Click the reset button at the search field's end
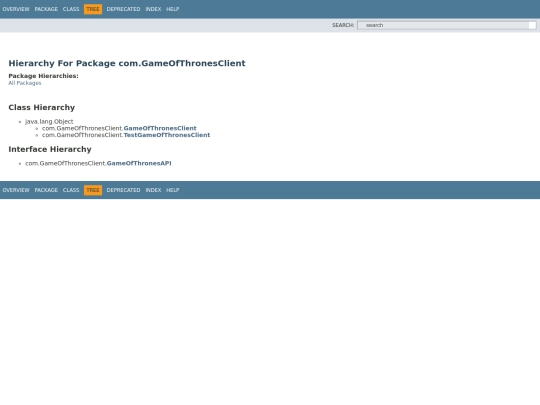 [532, 25]
